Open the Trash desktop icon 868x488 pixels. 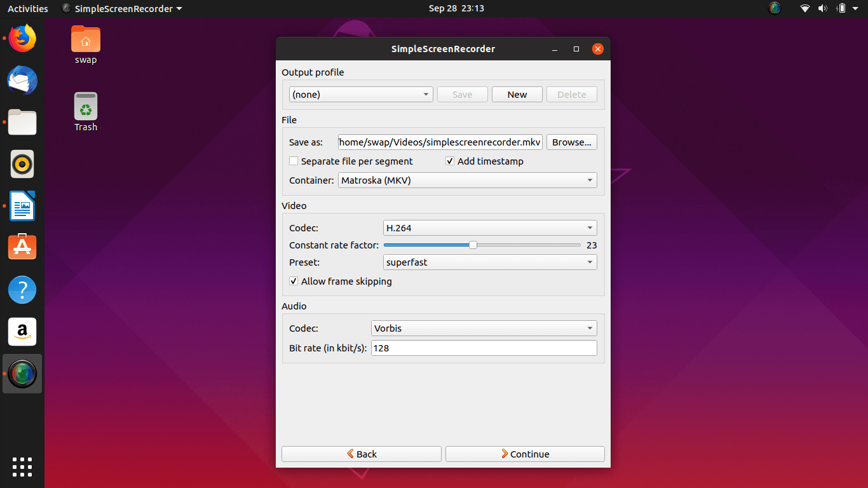(86, 112)
